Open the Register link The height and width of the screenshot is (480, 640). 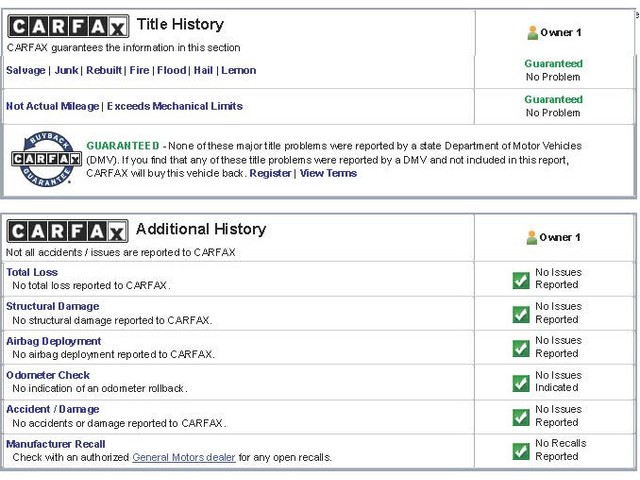pos(270,173)
